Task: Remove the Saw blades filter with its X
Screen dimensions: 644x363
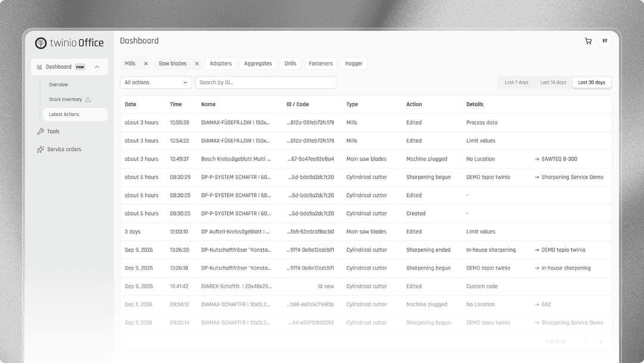Action: click(197, 64)
